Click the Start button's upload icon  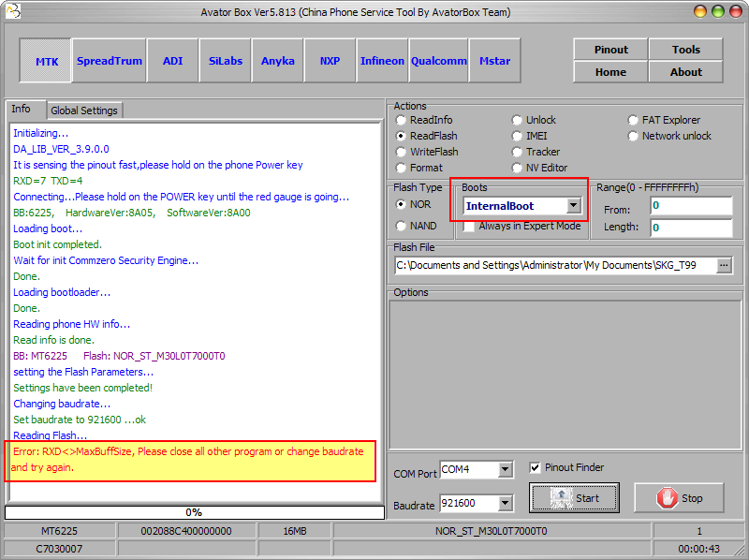click(561, 497)
